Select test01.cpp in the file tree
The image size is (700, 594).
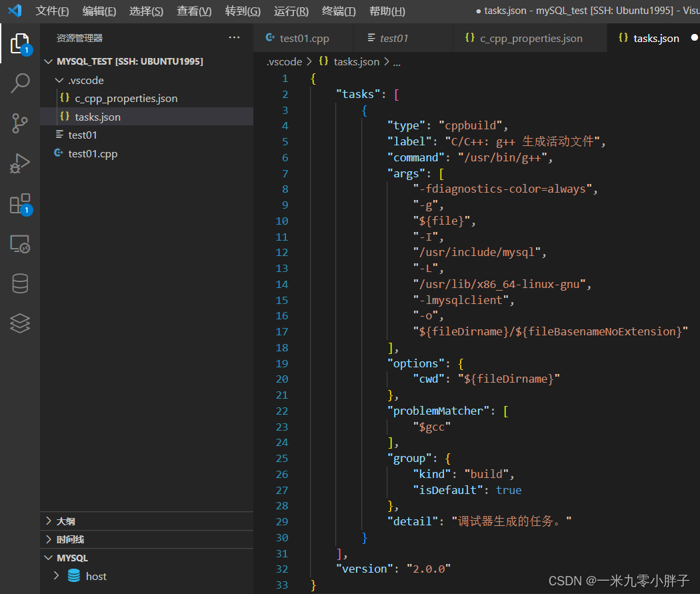tap(93, 153)
